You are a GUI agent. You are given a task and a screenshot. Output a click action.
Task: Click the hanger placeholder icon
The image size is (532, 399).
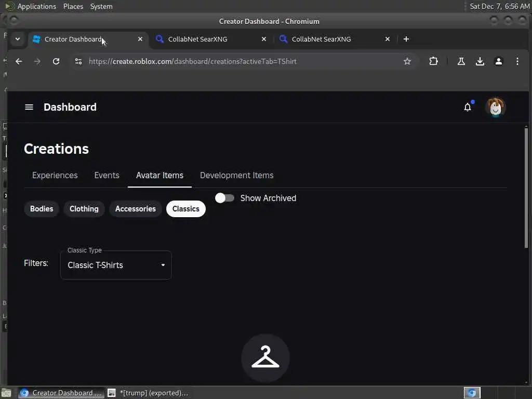[x=265, y=357]
